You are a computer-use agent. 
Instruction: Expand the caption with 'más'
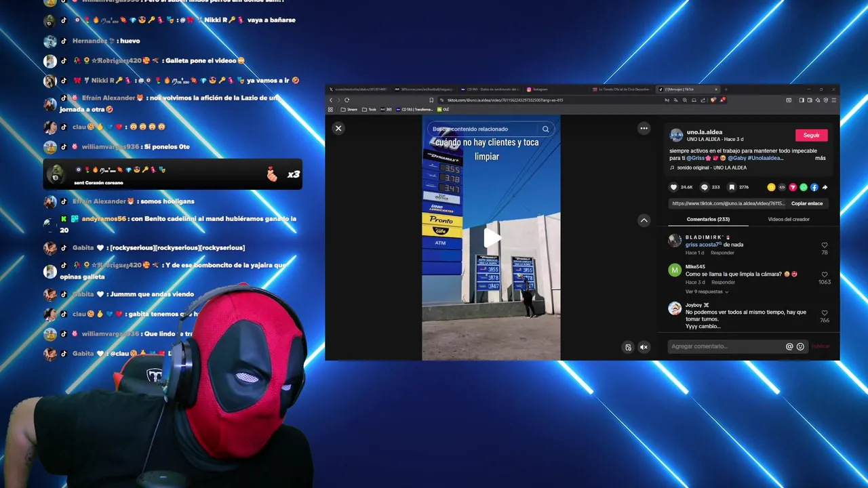pos(821,158)
